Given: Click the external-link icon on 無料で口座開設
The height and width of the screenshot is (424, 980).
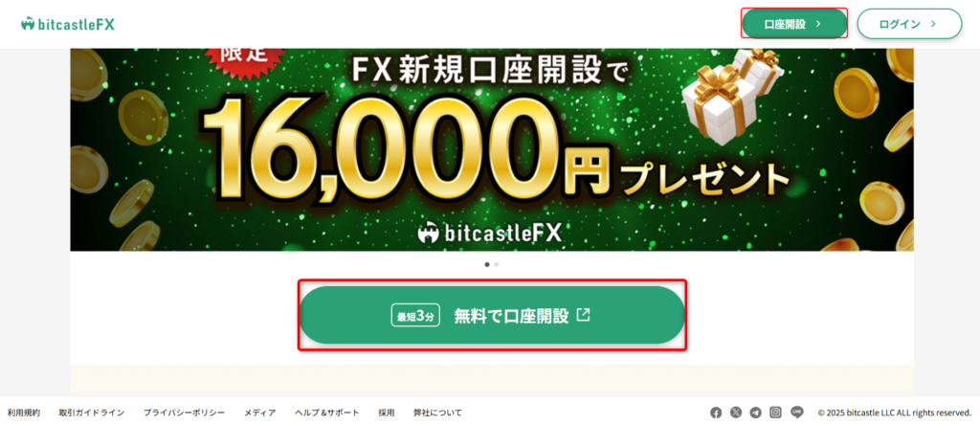Looking at the screenshot, I should [x=583, y=315].
